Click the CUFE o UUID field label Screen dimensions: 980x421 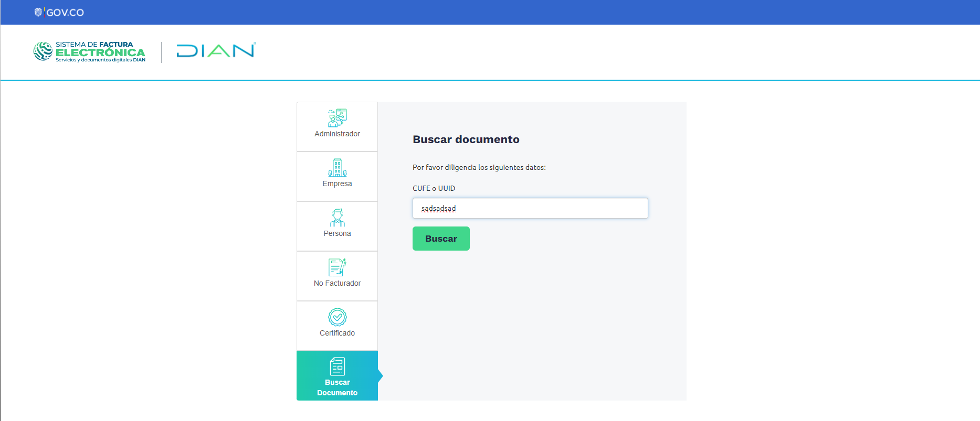coord(434,188)
